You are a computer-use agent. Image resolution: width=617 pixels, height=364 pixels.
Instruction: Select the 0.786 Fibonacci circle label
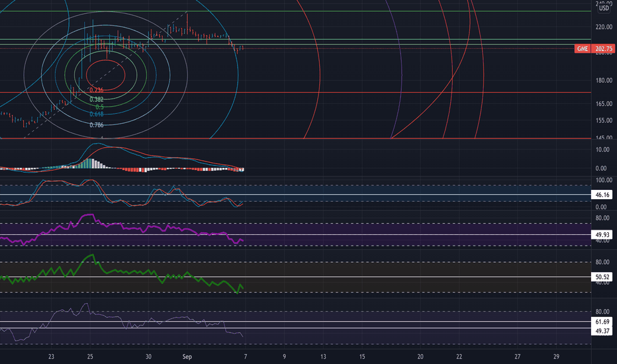click(97, 125)
